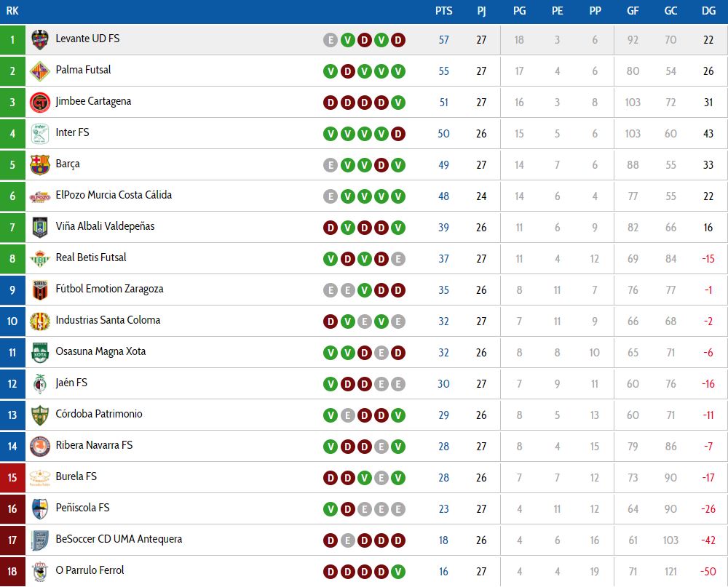
Task: Open the ElPozo Murcia Costa Cálida link
Action: [114, 196]
